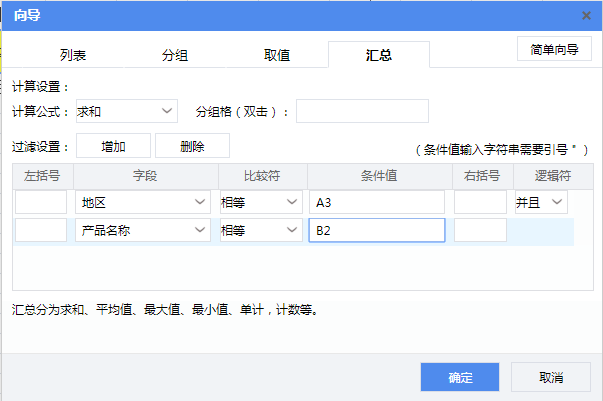Click the 分组格 input field
This screenshot has height=401, width=603.
pos(362,110)
